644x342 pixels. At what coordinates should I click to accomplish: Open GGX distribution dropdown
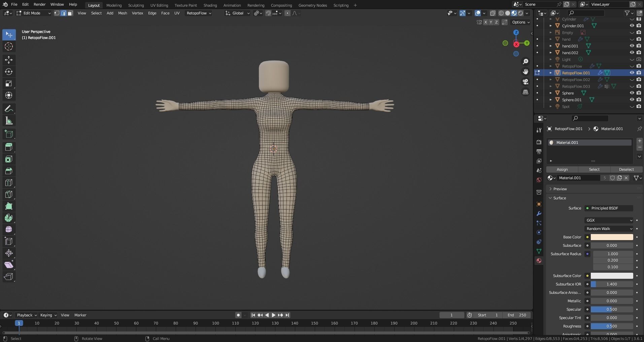609,220
